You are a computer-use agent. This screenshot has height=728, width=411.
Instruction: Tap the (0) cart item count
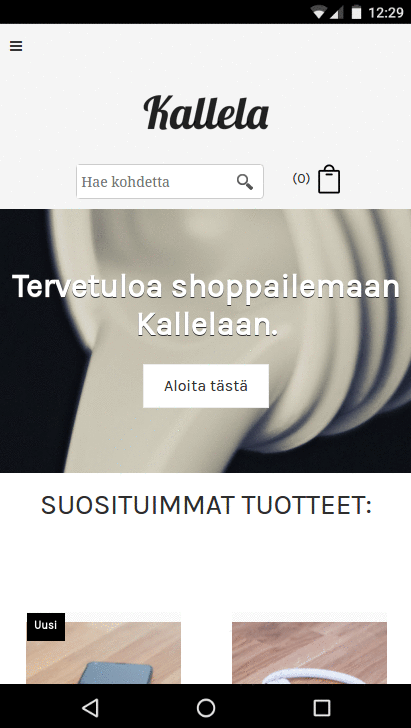click(301, 178)
